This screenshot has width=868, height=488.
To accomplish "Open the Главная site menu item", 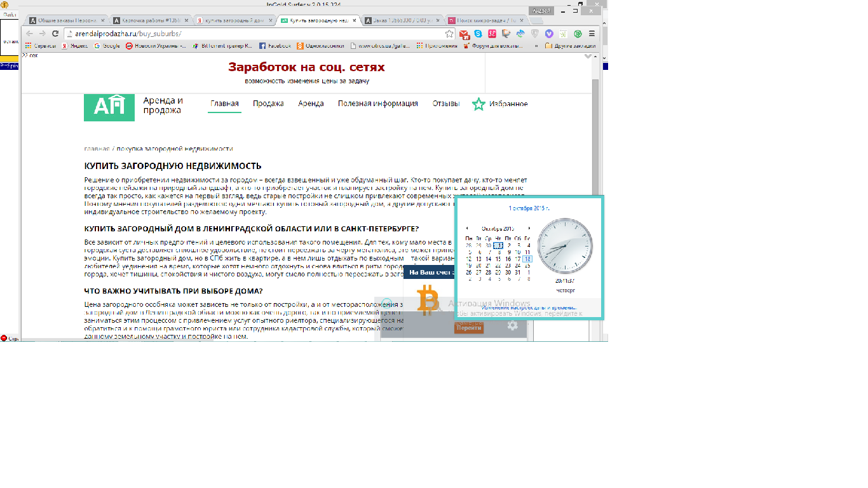I will click(x=224, y=104).
